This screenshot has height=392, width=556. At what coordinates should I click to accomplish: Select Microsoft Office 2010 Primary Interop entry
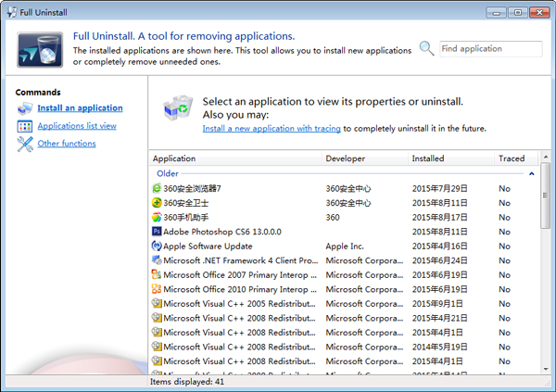click(x=344, y=289)
